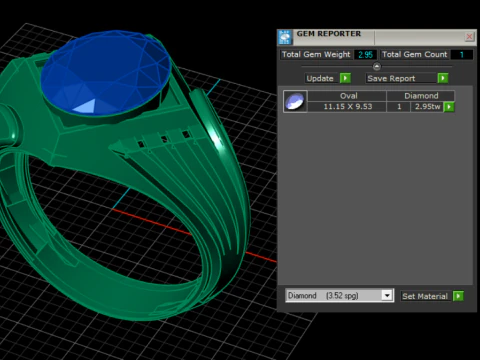Click the 2.95tw weight cell
The width and height of the screenshot is (480, 360).
tap(427, 107)
